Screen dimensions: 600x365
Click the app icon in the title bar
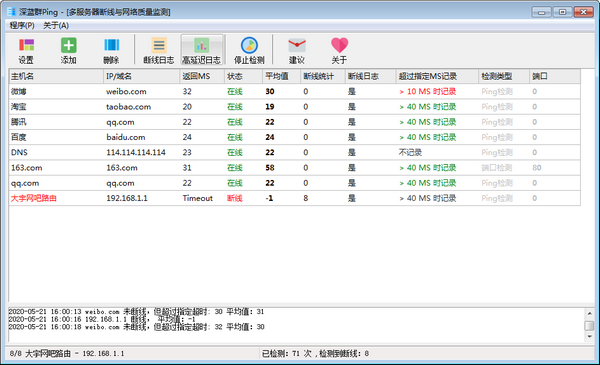pyautogui.click(x=12, y=12)
